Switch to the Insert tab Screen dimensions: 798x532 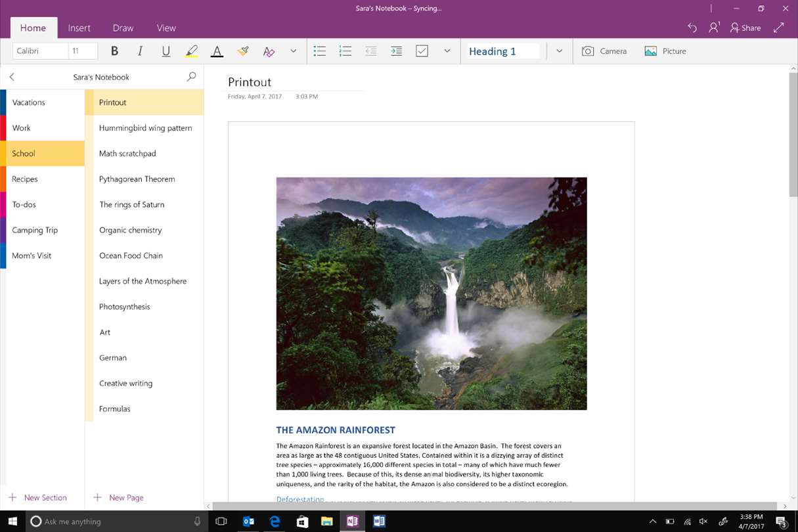[79, 28]
